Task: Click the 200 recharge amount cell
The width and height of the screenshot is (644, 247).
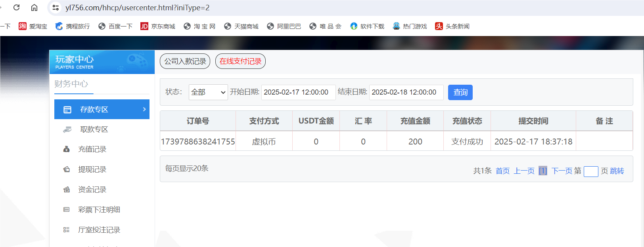Action: (415, 142)
